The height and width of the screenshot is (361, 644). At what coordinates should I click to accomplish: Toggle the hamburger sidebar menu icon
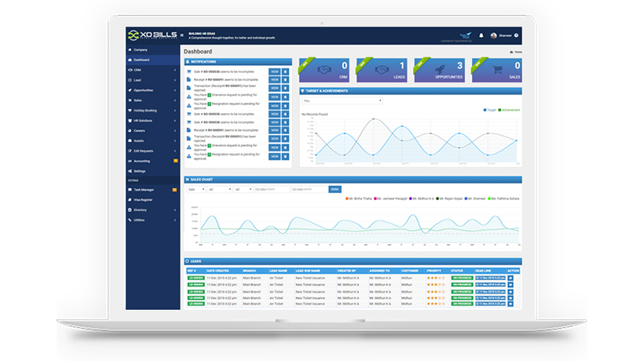(x=182, y=36)
